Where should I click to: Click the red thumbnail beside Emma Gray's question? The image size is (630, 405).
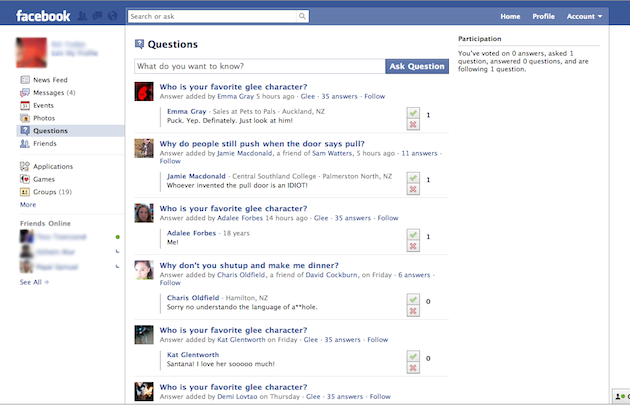tap(144, 91)
